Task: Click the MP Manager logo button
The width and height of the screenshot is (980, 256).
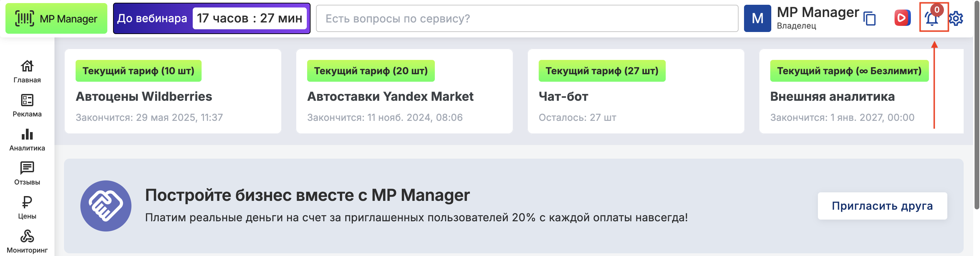Action: [x=56, y=18]
